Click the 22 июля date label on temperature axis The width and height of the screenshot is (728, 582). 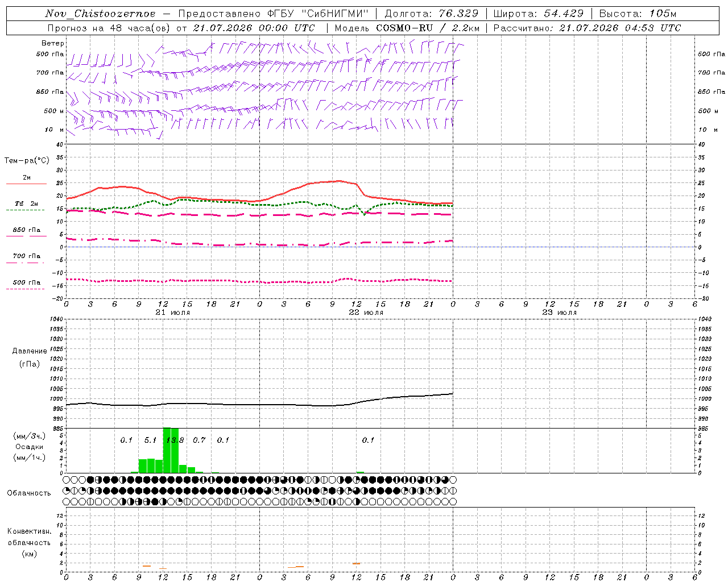click(366, 313)
